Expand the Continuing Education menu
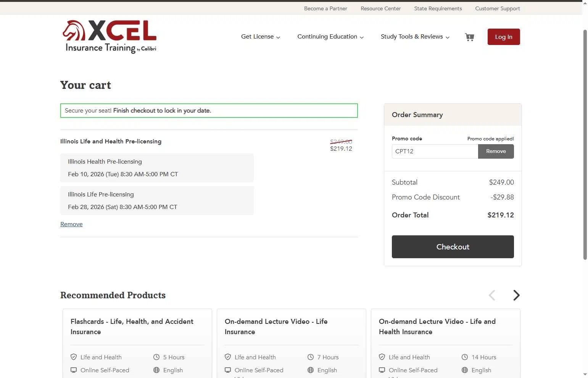 pos(330,37)
